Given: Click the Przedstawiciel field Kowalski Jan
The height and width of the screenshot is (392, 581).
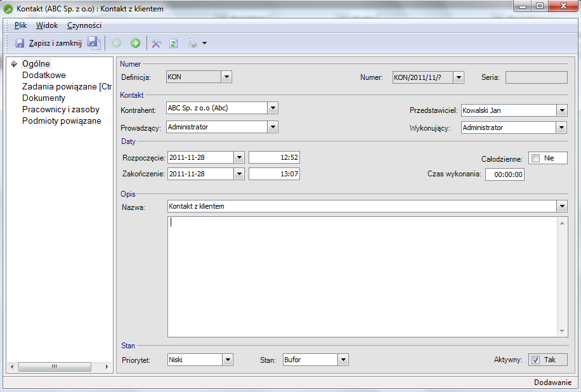Looking at the screenshot, I should coord(509,110).
